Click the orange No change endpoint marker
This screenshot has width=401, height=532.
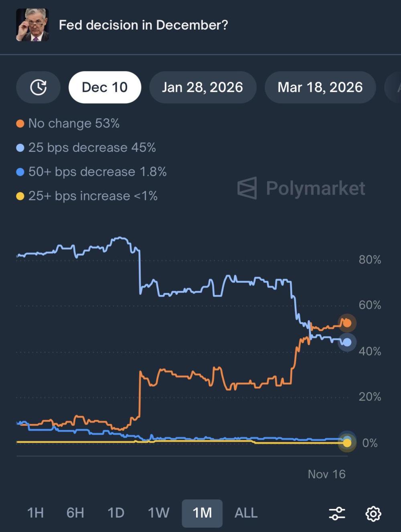click(347, 323)
